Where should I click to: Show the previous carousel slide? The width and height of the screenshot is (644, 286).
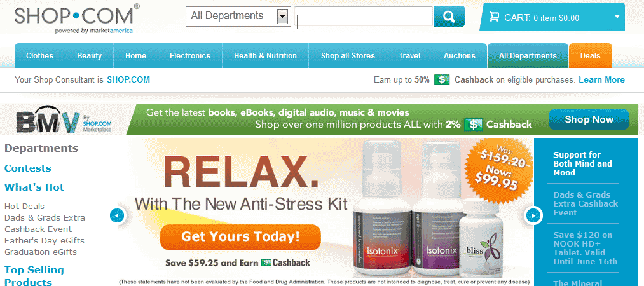[117, 215]
